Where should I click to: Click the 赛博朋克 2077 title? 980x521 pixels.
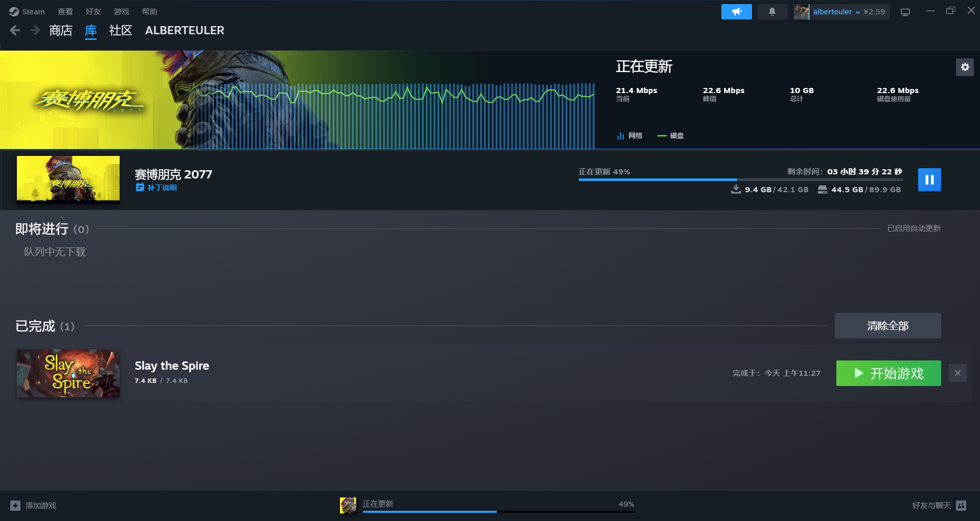coord(173,174)
